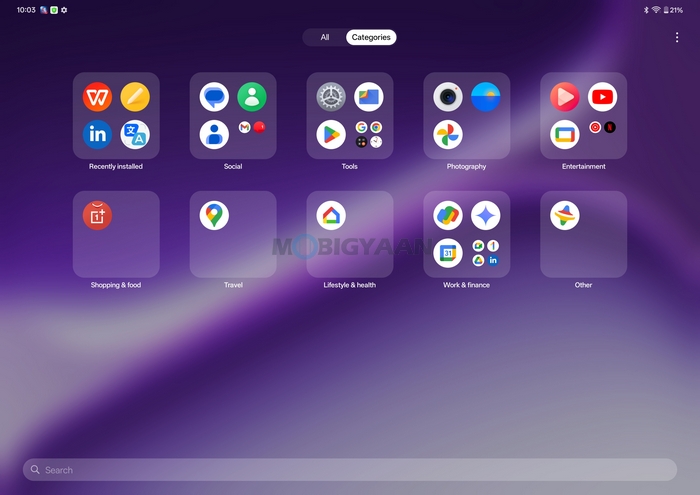Tap the settings gear in status bar
Image resolution: width=700 pixels, height=495 pixels.
point(64,10)
